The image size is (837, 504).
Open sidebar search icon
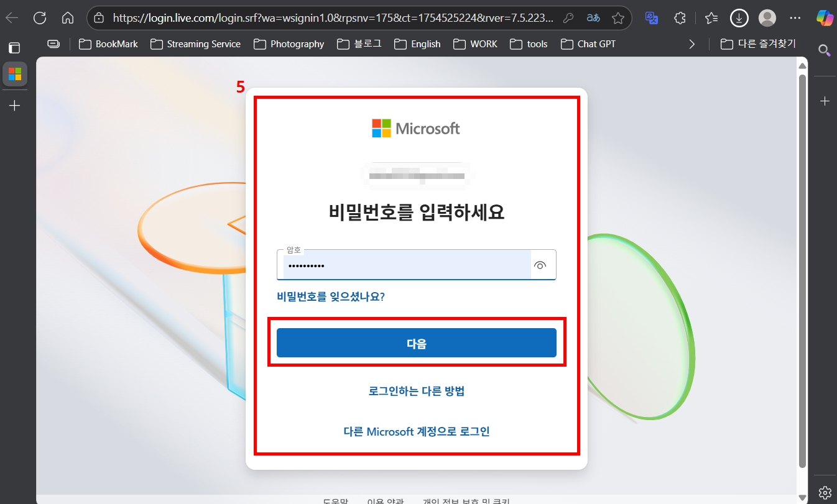point(825,50)
